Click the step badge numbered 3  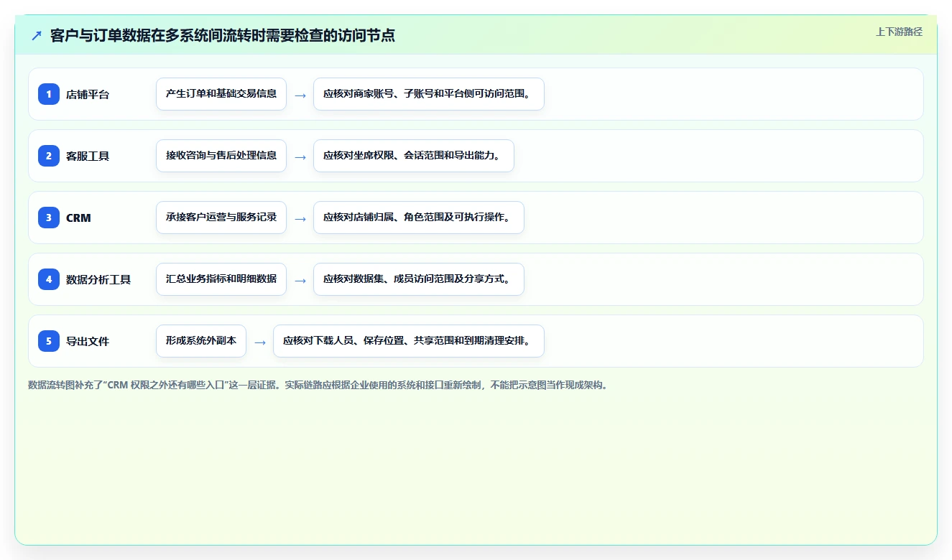click(49, 218)
